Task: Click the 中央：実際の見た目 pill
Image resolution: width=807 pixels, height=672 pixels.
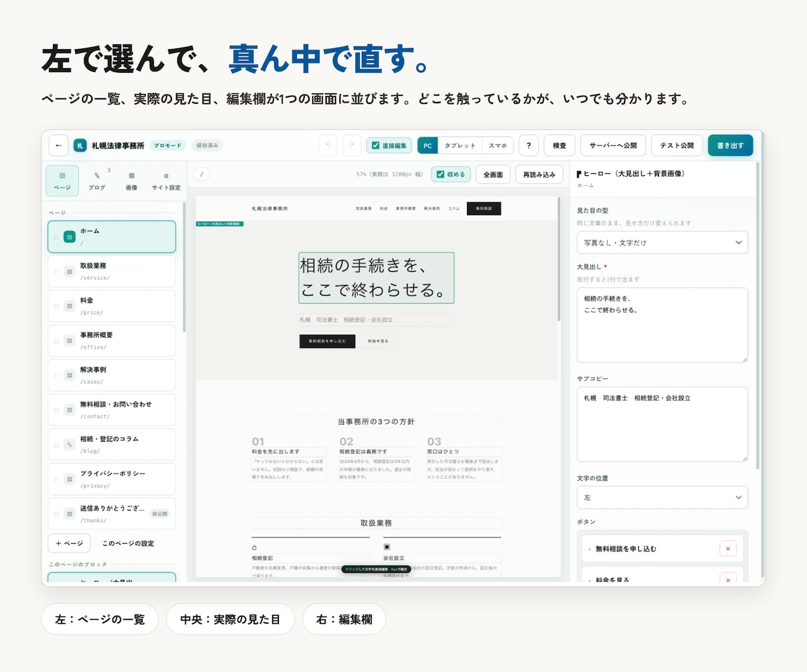Action: click(x=230, y=619)
